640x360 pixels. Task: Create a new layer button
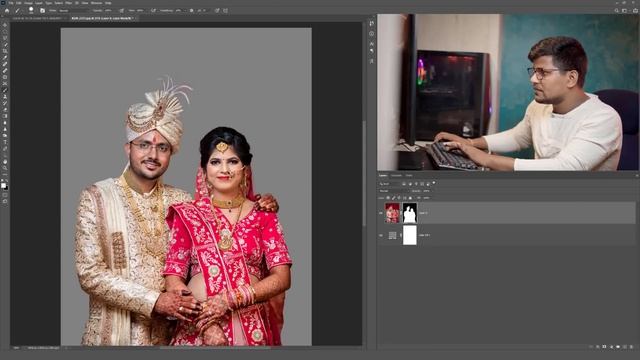(x=625, y=347)
